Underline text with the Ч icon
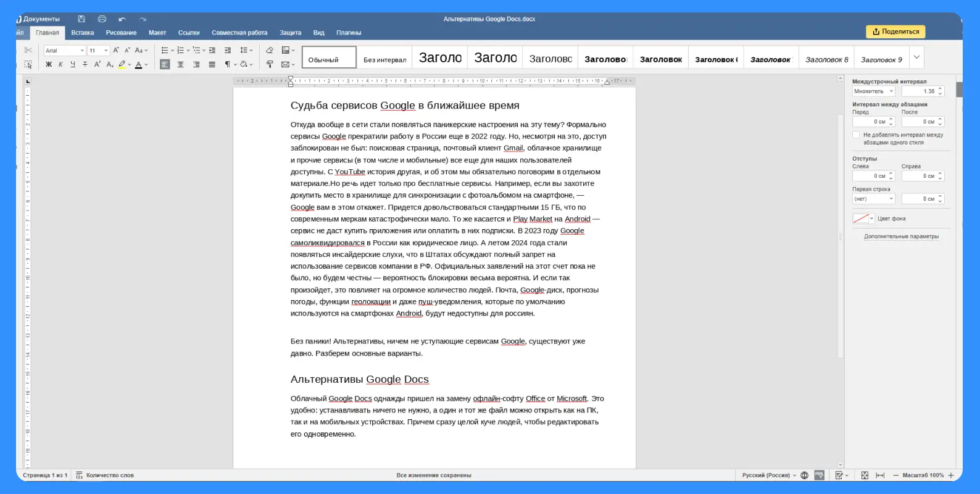 point(73,64)
